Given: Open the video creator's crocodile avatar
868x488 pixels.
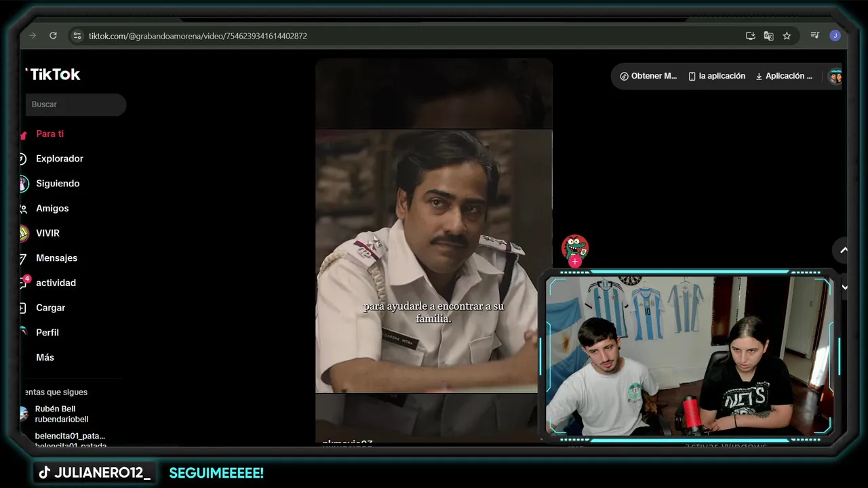Looking at the screenshot, I should coord(575,247).
